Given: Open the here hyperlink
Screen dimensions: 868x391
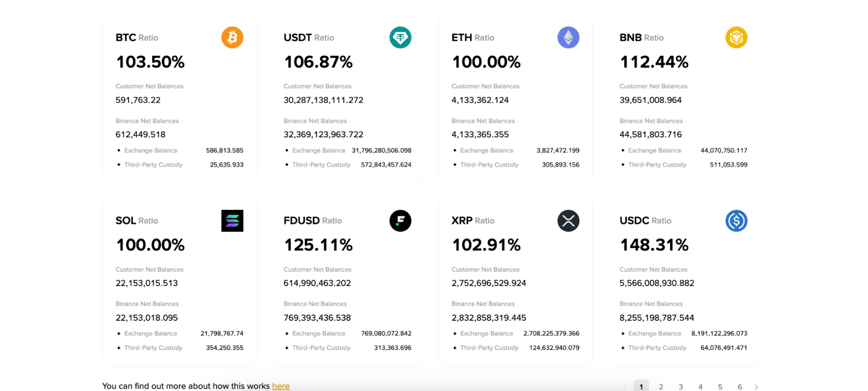Looking at the screenshot, I should click(x=280, y=386).
